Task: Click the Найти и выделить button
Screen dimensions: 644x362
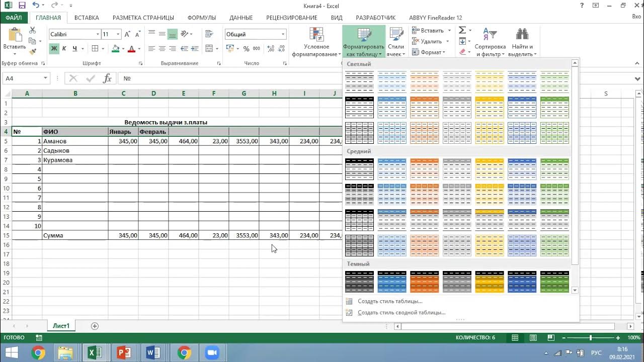Action: point(522,42)
